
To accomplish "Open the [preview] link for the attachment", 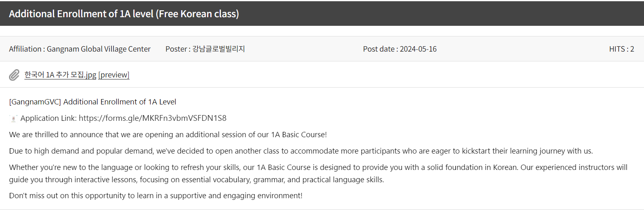I will pyautogui.click(x=114, y=75).
